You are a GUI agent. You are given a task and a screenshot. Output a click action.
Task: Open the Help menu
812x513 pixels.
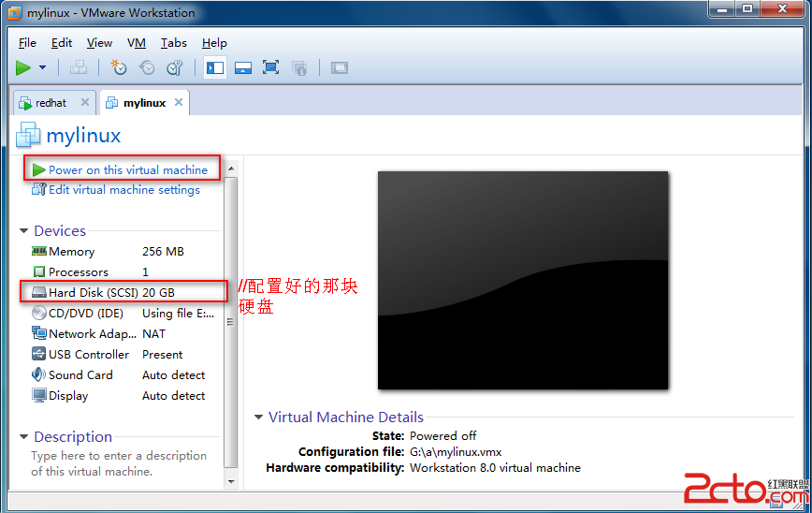pos(214,43)
